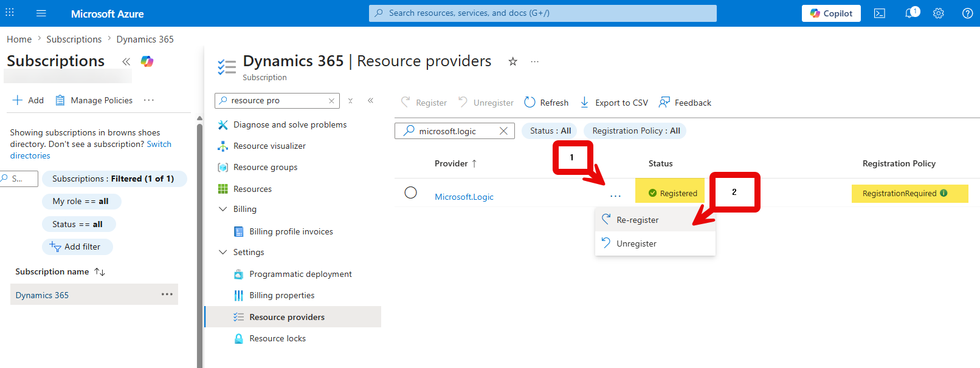Go to Home breadcrumb
Screen dimensions: 980x368
point(19,39)
